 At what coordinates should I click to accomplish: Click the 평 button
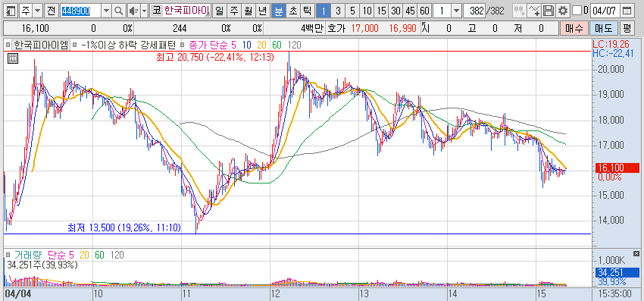627,28
